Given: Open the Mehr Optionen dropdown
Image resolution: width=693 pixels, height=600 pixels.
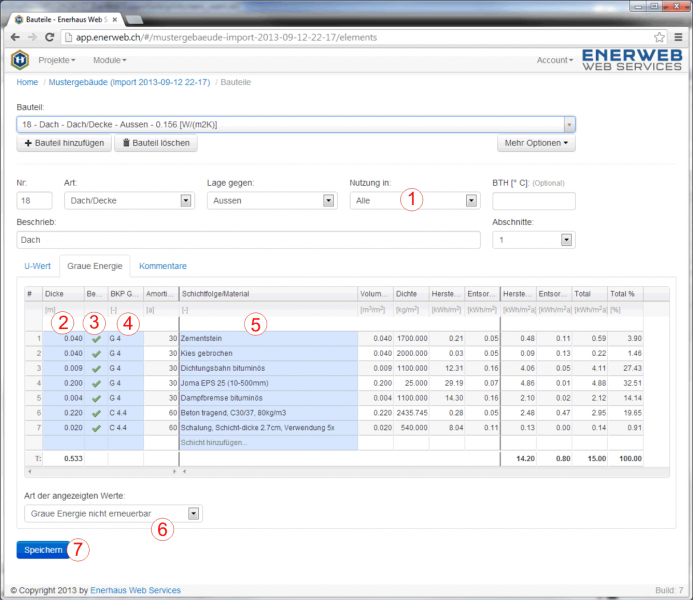Looking at the screenshot, I should click(537, 143).
